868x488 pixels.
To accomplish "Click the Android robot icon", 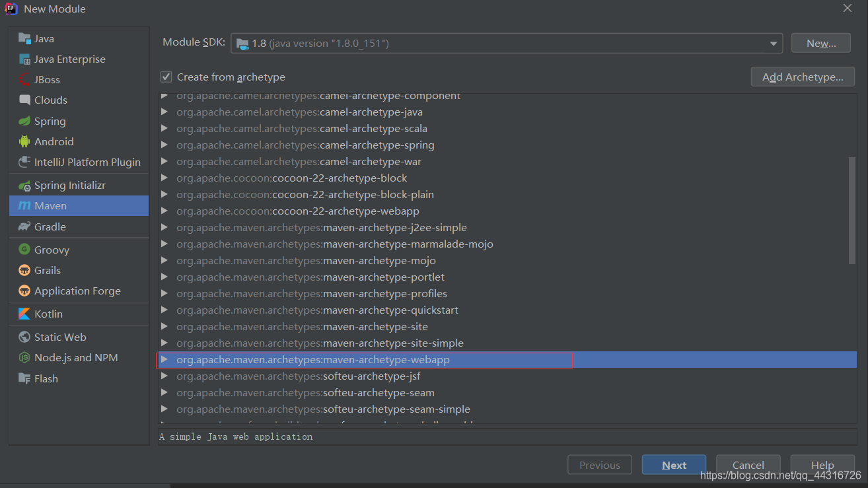I will point(24,142).
